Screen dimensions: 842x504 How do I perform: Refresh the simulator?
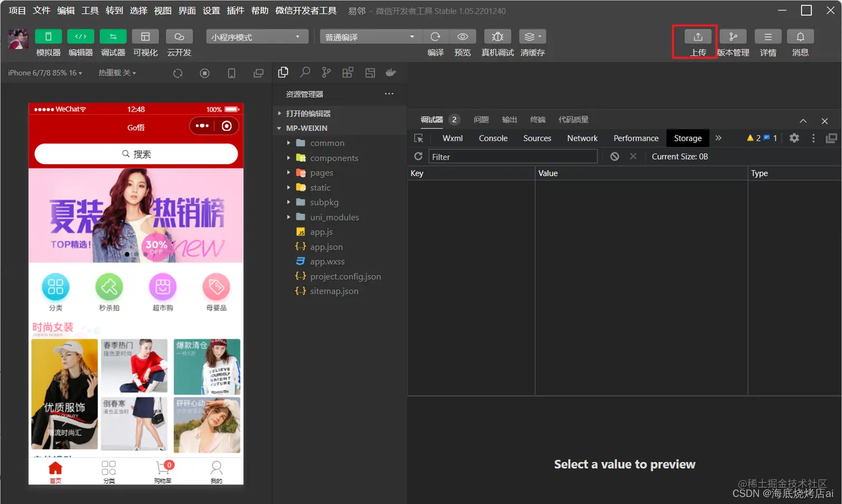tap(178, 73)
